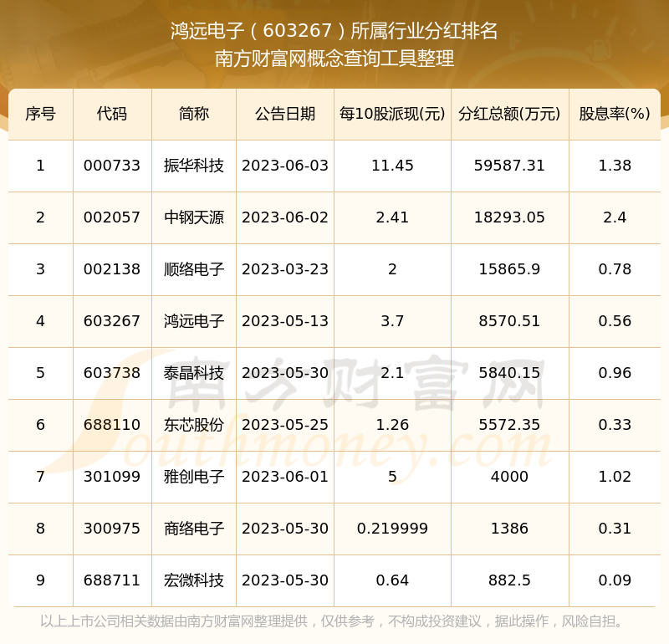This screenshot has width=669, height=644.
Task: Click dividend total 15865.9
Action: pos(509,269)
